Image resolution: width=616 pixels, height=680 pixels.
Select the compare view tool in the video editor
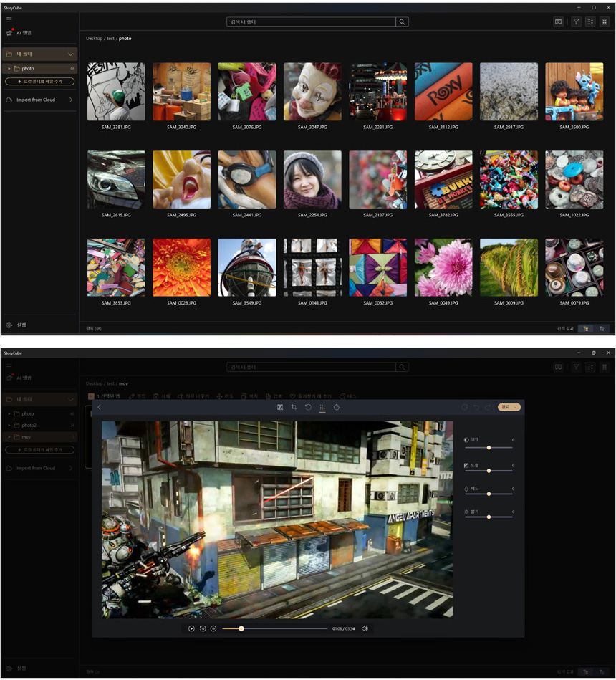pyautogui.click(x=280, y=407)
